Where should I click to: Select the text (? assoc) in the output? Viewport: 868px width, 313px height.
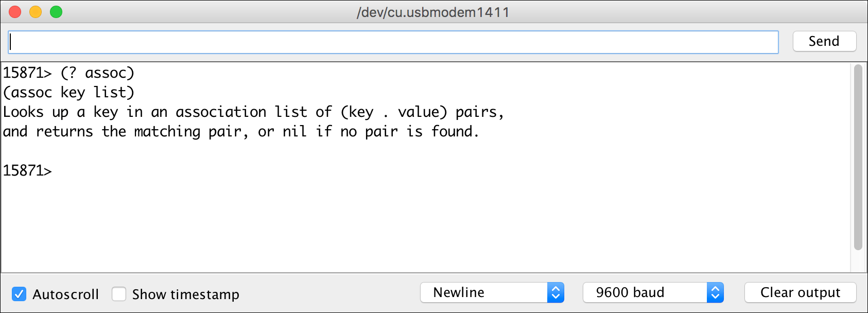point(99,73)
